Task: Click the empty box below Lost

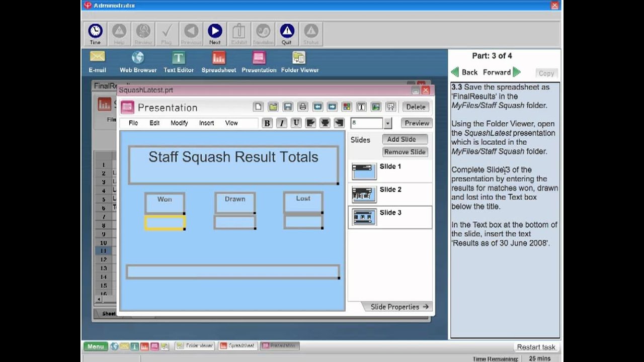Action: (x=303, y=222)
